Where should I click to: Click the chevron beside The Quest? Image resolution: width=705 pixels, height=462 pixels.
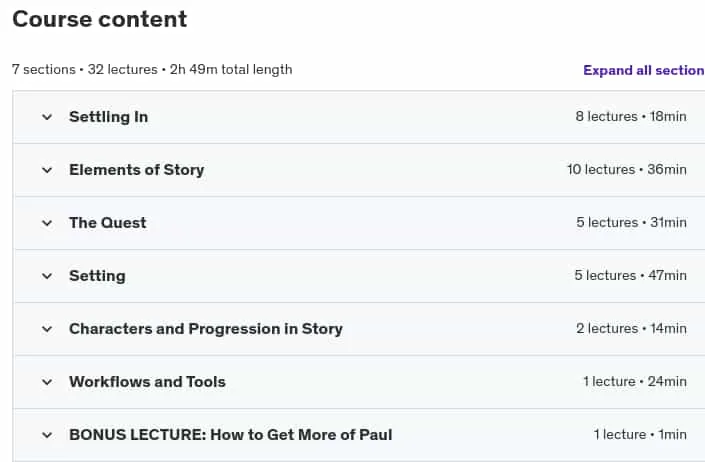[47, 223]
